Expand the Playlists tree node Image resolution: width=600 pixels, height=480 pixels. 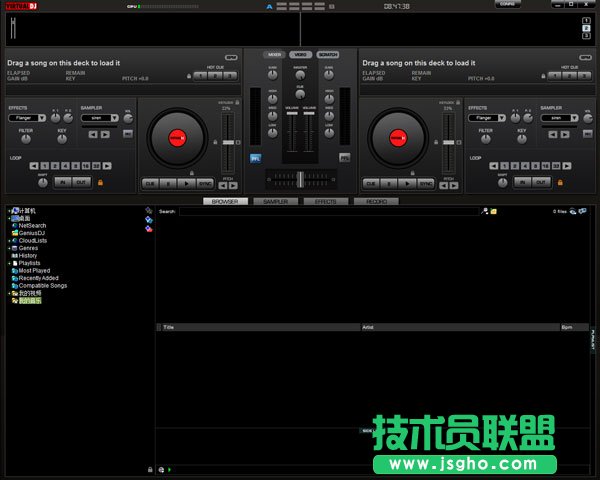[9, 263]
